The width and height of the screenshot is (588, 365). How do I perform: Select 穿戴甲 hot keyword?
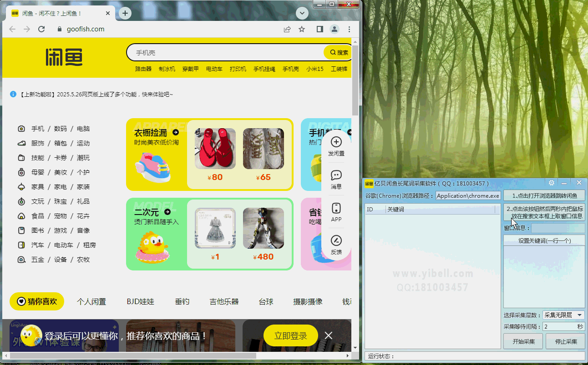click(x=191, y=69)
